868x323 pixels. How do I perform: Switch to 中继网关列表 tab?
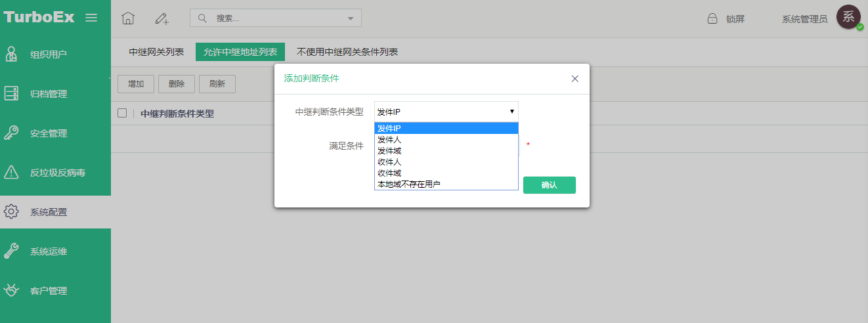[x=156, y=52]
